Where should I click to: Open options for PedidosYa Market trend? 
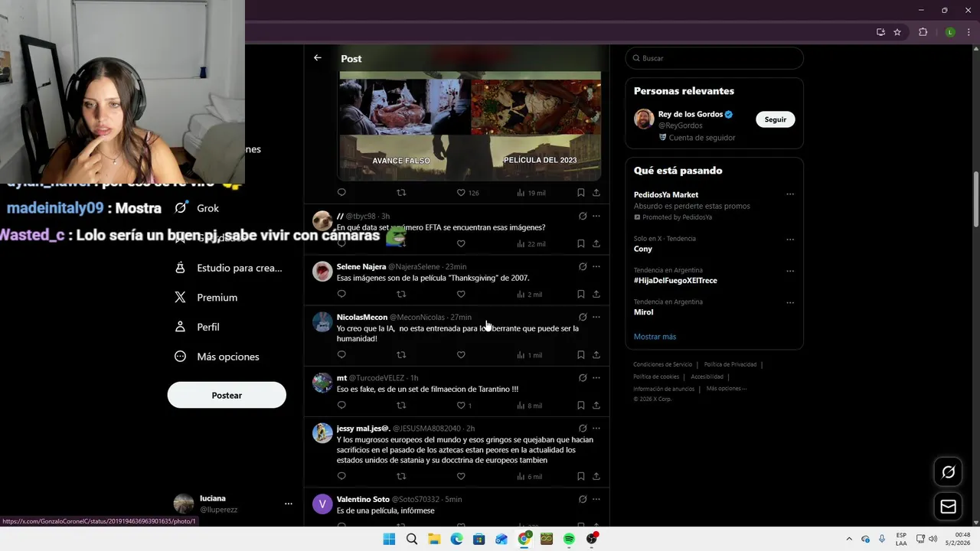point(790,194)
